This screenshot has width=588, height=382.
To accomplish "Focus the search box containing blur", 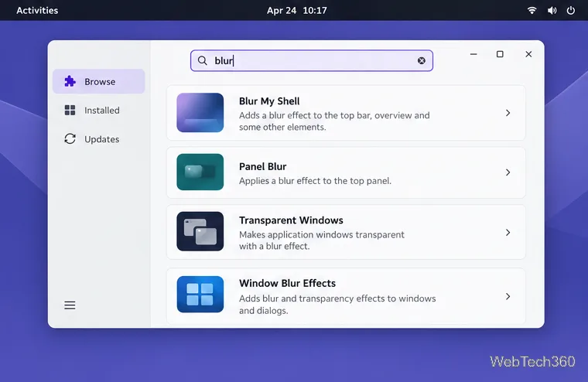I will 312,60.
